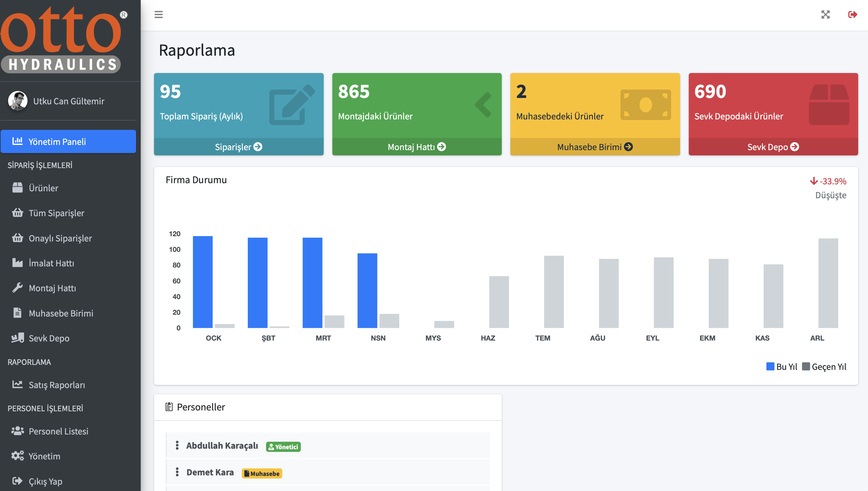Image resolution: width=868 pixels, height=491 pixels.
Task: Click the green chevron icon on Montaj card
Action: [x=483, y=105]
